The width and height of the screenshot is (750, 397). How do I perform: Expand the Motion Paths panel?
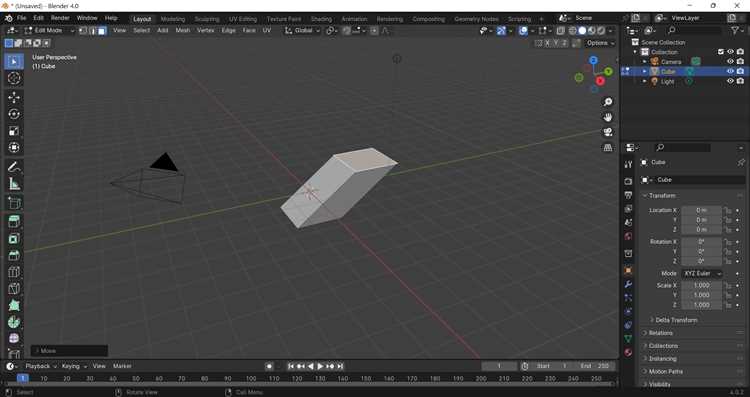pyautogui.click(x=665, y=372)
